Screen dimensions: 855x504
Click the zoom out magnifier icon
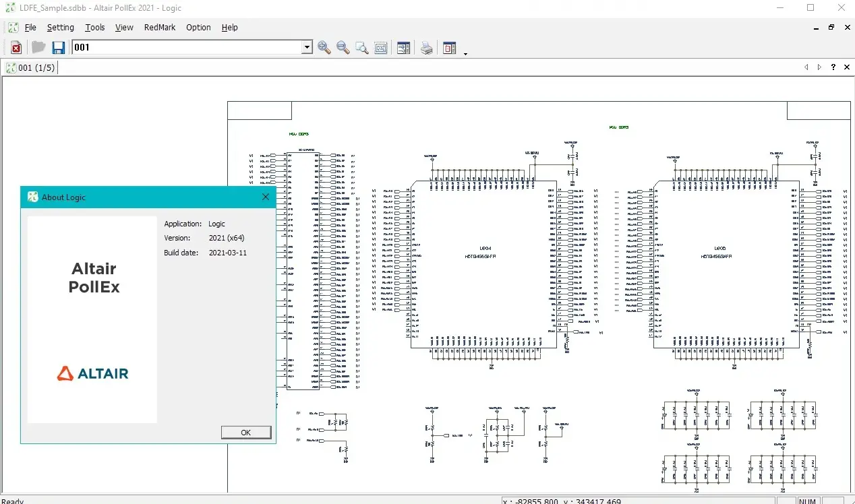343,48
